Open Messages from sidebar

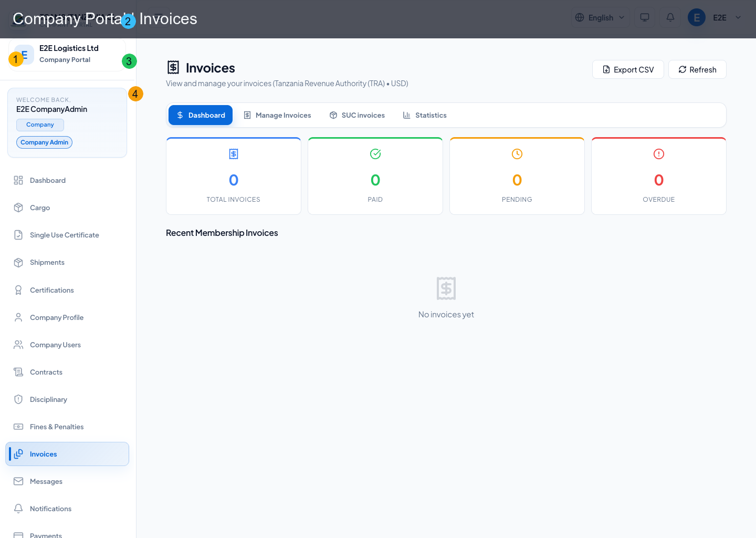point(67,481)
